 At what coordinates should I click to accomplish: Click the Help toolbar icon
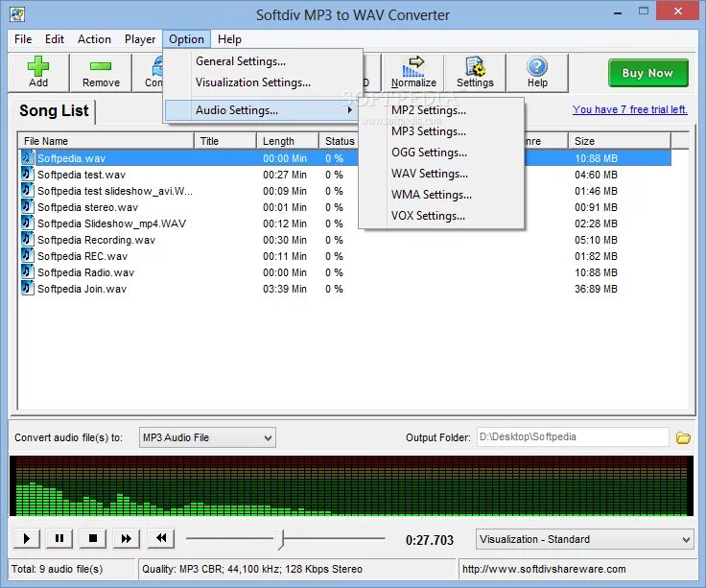pos(537,73)
